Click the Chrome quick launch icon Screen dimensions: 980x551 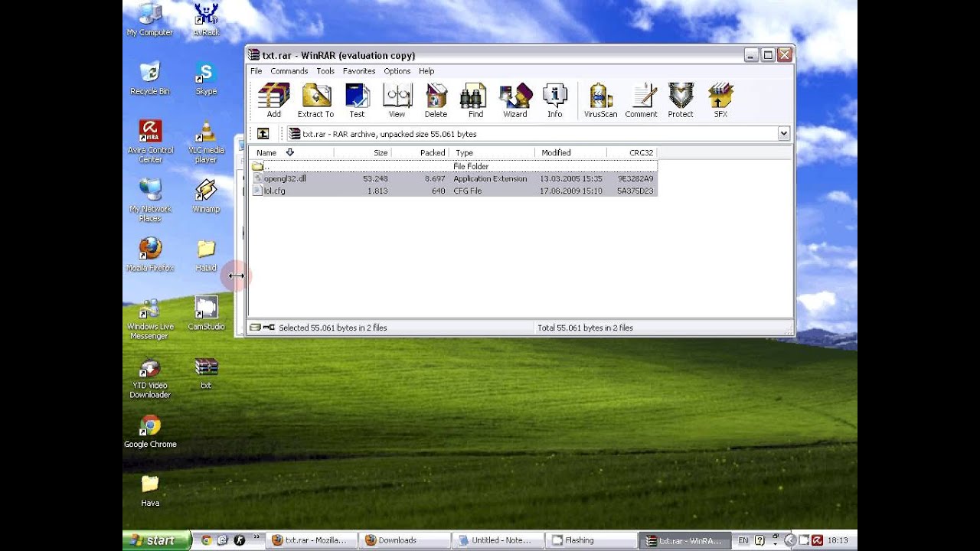click(206, 540)
